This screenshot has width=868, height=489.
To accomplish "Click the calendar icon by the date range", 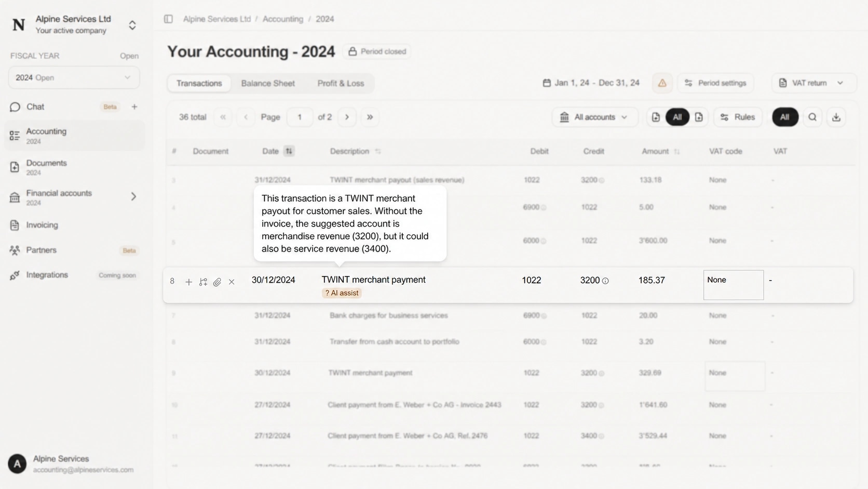I will point(547,83).
